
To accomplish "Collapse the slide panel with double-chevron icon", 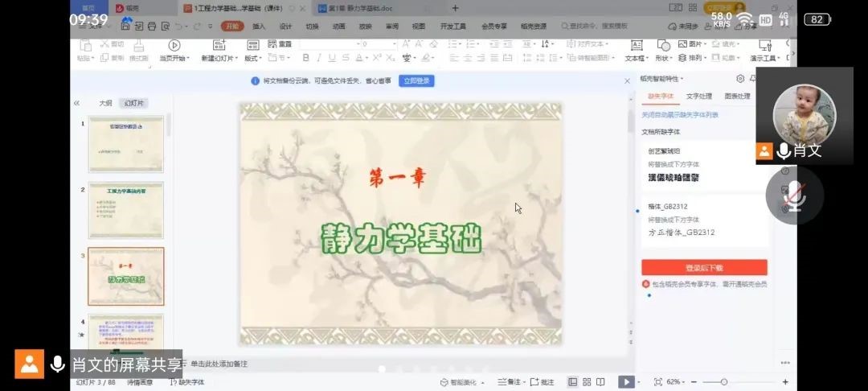I will [x=77, y=103].
